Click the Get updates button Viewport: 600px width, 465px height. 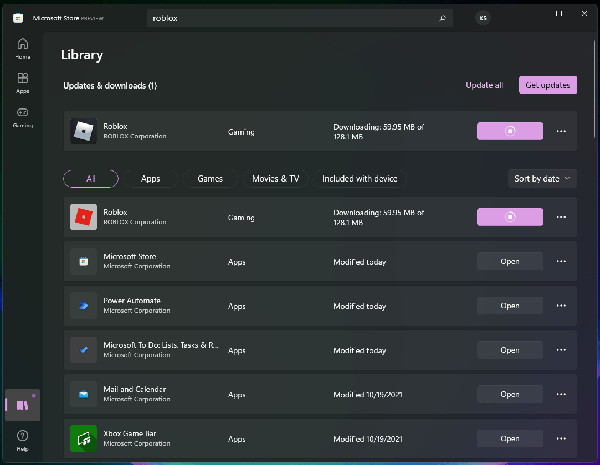548,85
